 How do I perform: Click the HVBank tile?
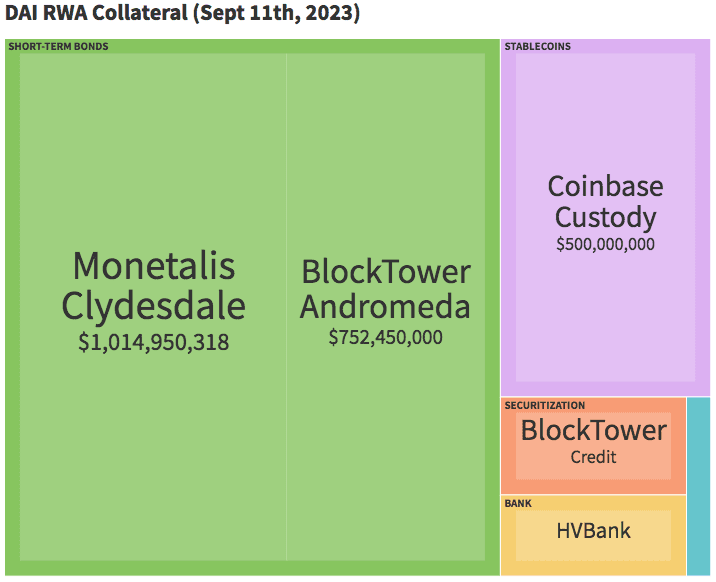point(593,531)
